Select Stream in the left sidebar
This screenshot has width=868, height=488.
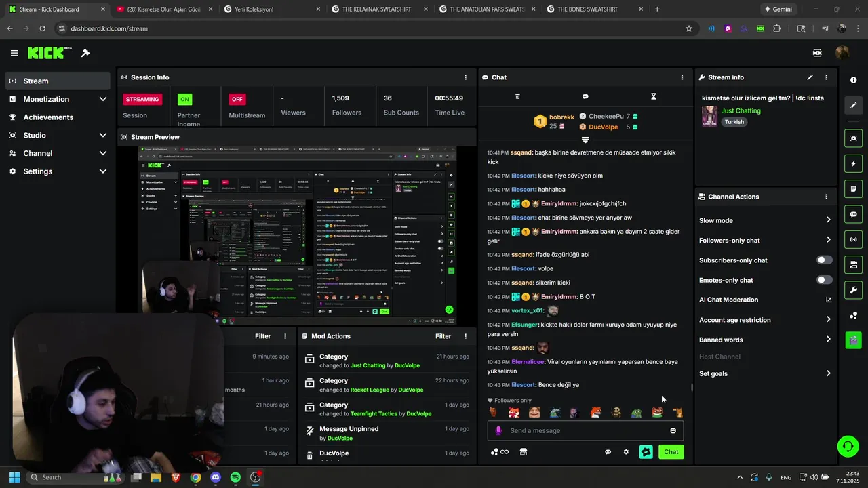point(57,81)
